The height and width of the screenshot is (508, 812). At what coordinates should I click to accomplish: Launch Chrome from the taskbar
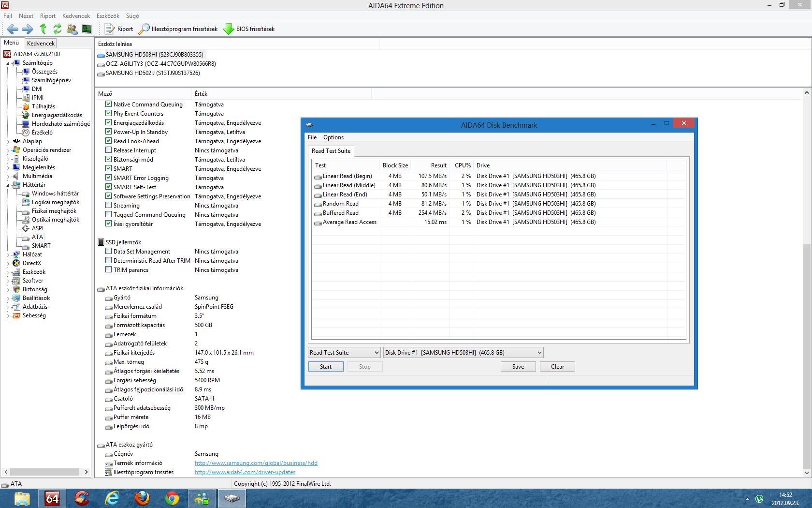(x=172, y=498)
